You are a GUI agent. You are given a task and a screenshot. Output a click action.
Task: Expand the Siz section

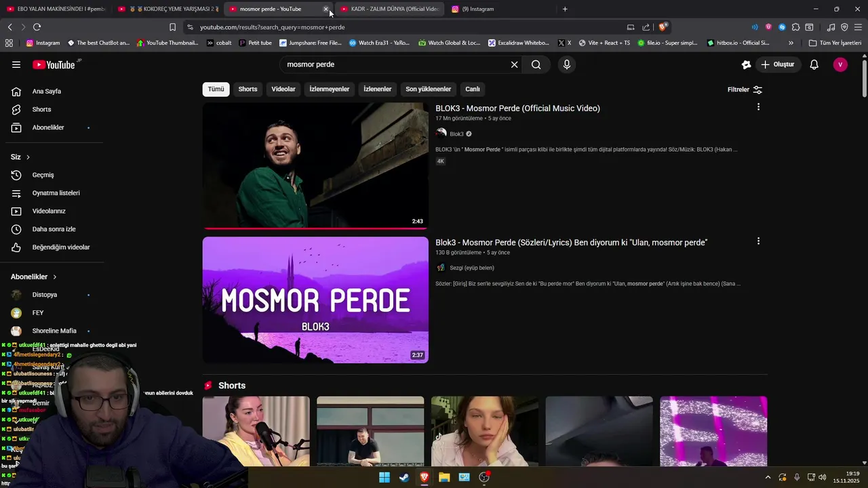click(x=20, y=157)
